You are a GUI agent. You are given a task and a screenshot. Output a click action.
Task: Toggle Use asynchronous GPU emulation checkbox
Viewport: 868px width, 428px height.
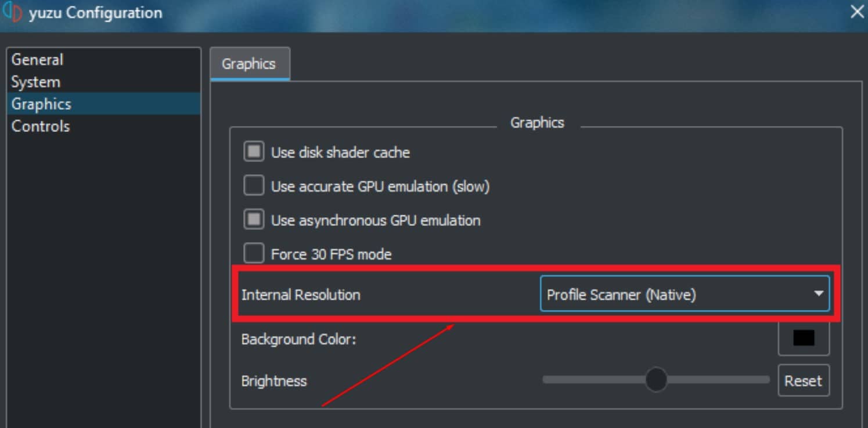click(254, 220)
